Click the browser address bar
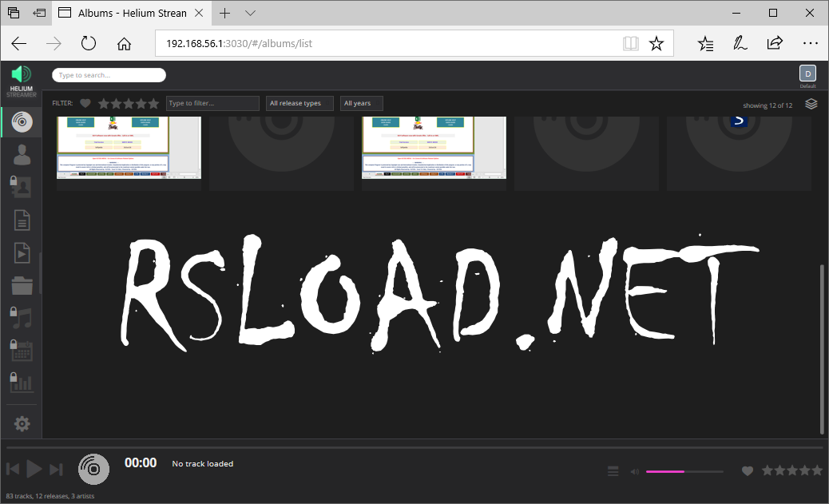The height and width of the screenshot is (504, 829). 391,43
